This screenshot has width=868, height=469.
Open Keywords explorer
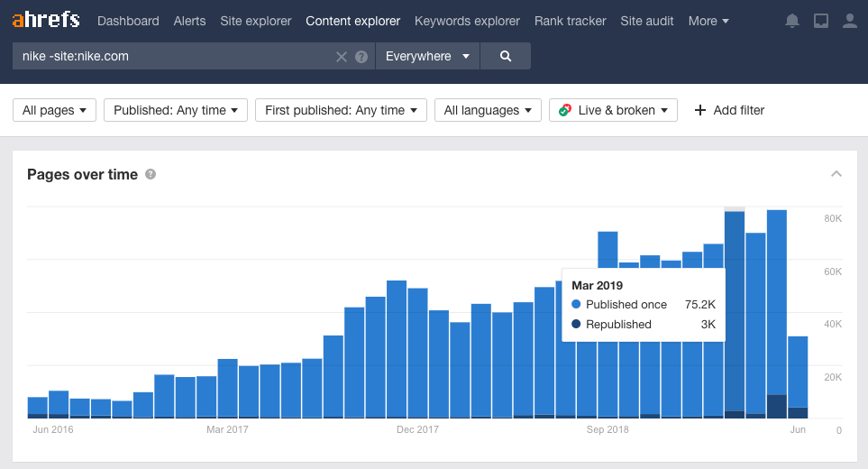click(467, 21)
